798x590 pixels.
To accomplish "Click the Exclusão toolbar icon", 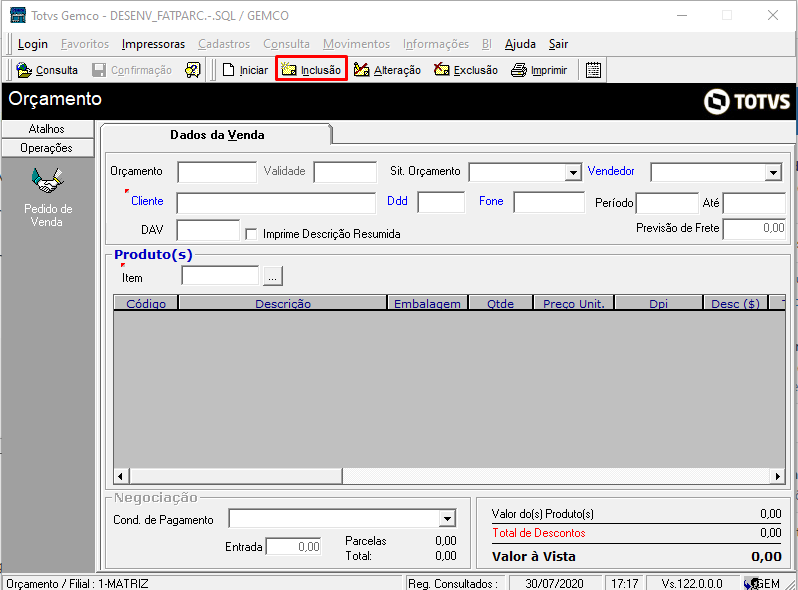I will (x=442, y=70).
